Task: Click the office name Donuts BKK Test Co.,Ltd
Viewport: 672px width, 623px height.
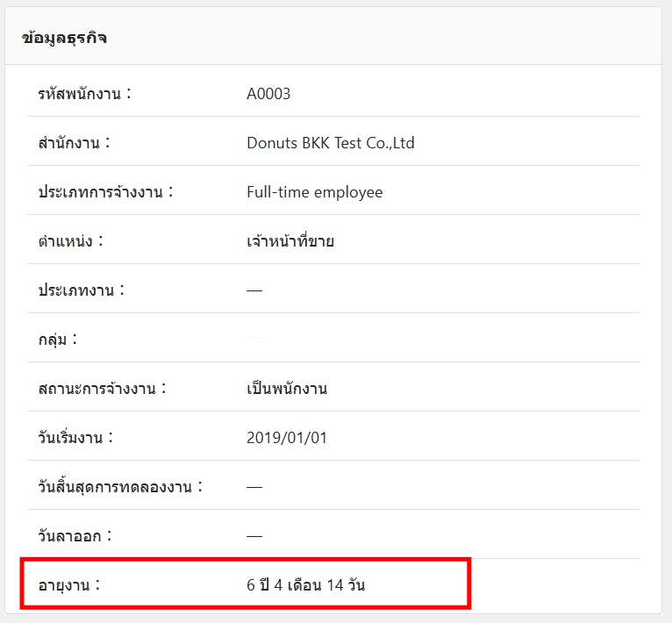Action: [330, 143]
